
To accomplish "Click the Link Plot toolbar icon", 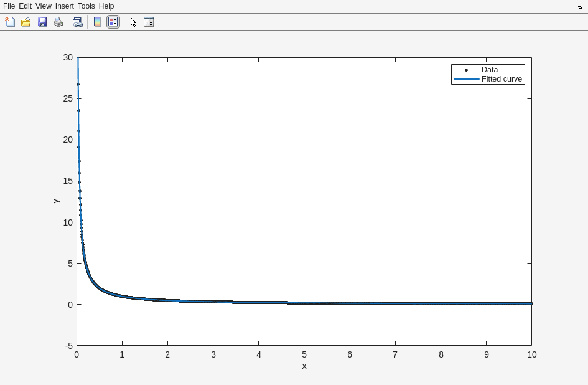I will [77, 22].
